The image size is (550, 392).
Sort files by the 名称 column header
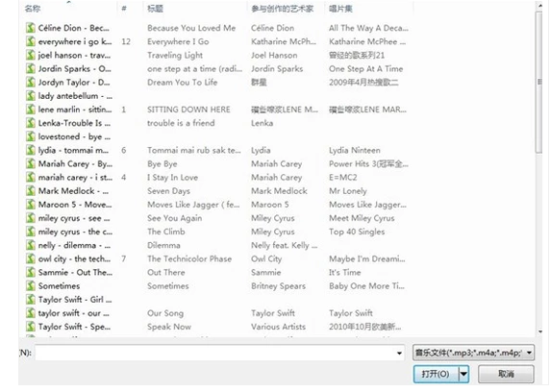tap(33, 9)
